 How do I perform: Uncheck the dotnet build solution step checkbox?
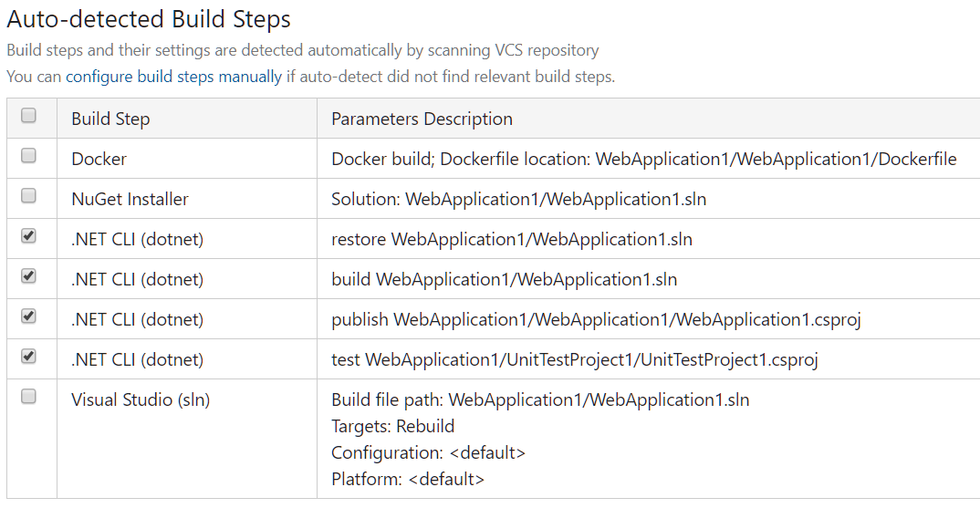tap(28, 276)
